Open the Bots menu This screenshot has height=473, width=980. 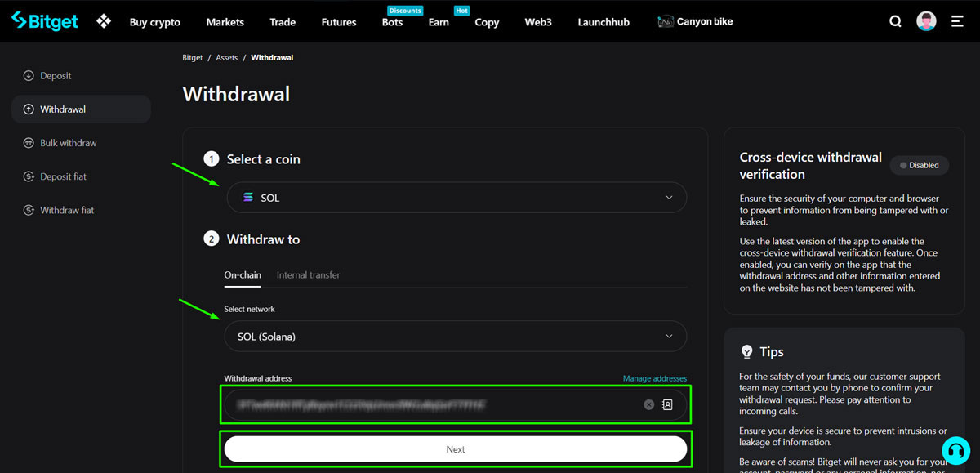point(393,22)
